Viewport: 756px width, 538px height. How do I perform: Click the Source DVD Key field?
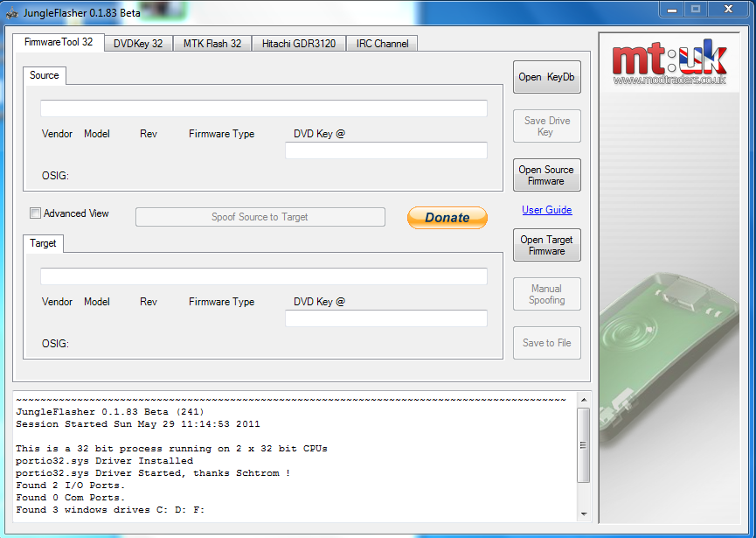coord(386,150)
